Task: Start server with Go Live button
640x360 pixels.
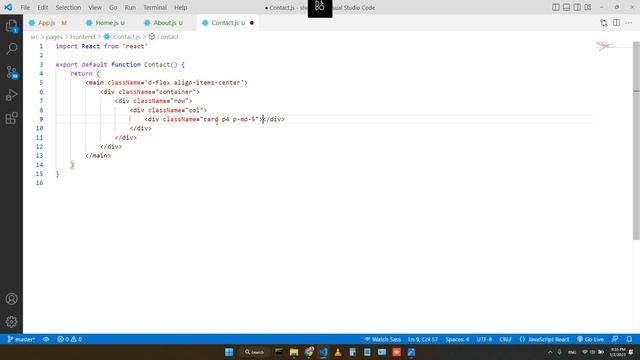Action: point(590,339)
